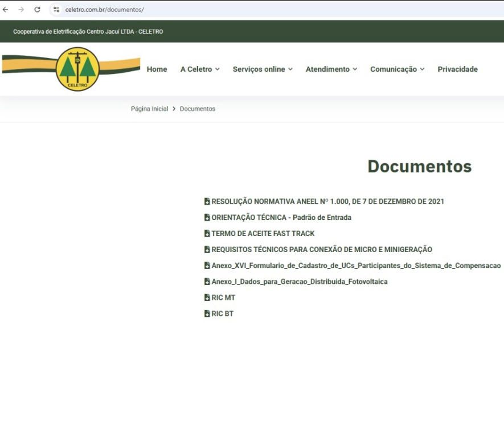Open Anexo_XVI_Formulario_de_Cadastro document link

click(x=356, y=266)
